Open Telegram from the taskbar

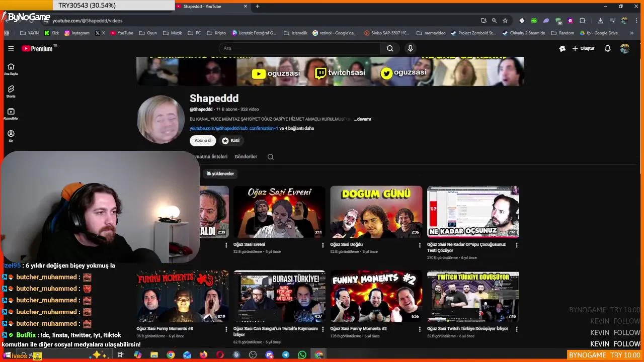click(x=286, y=355)
